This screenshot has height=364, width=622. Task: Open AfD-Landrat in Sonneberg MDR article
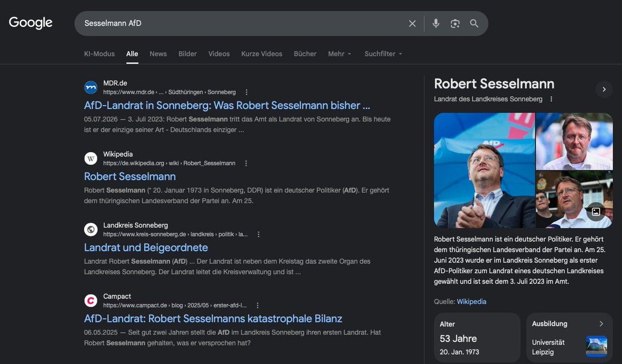point(227,105)
